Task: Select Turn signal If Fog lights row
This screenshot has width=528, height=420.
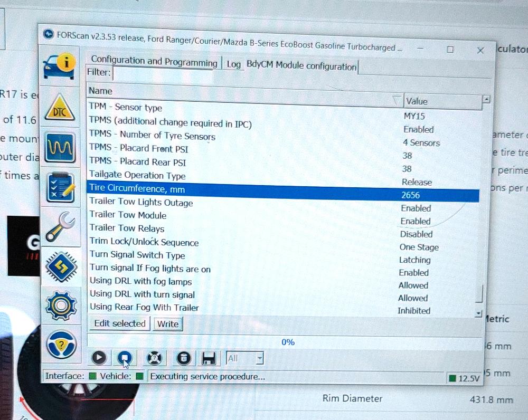Action: [283, 270]
